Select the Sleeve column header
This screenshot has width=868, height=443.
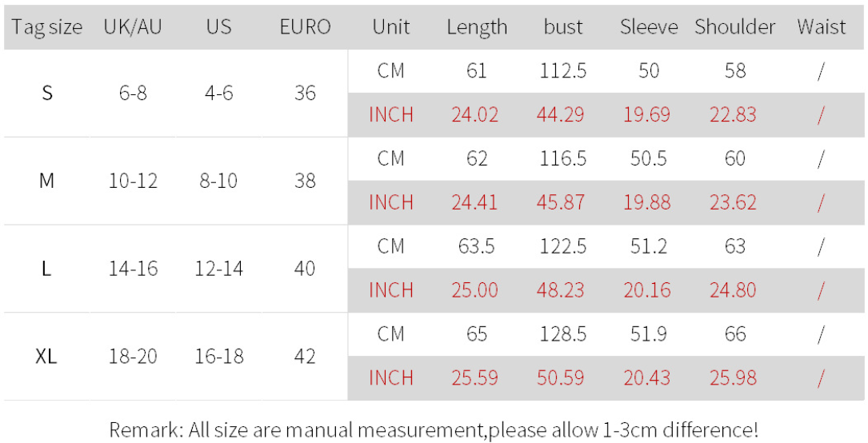click(x=649, y=27)
